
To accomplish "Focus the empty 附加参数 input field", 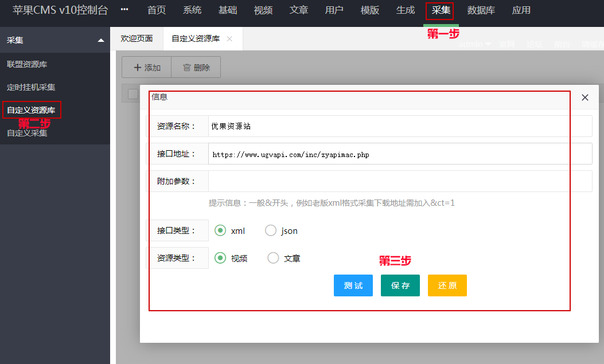I will pos(400,181).
